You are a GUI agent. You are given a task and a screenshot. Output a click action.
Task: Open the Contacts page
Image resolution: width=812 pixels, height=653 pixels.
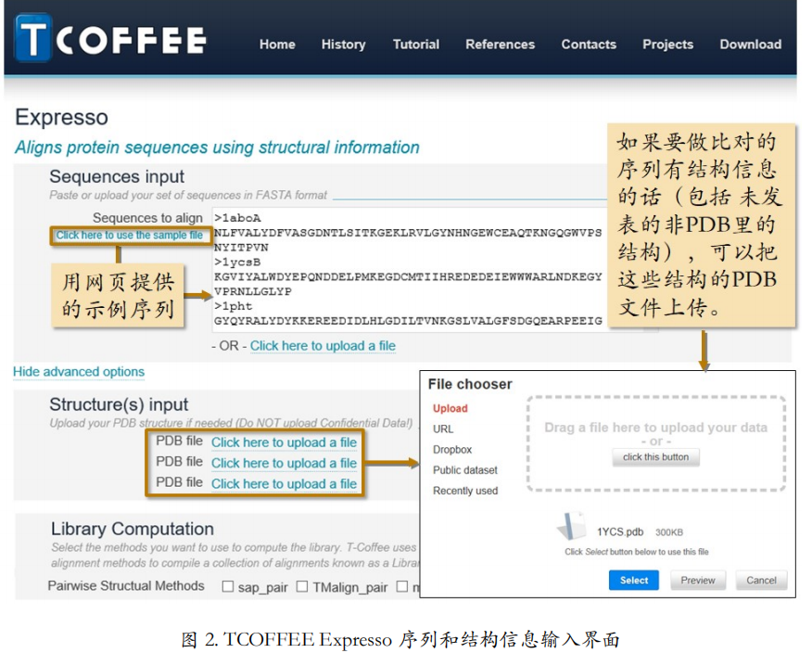pos(589,45)
